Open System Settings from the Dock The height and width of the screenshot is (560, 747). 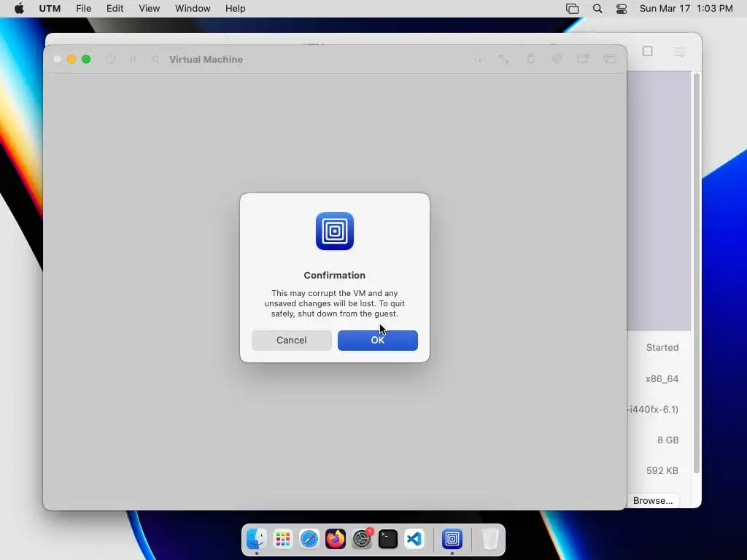pos(362,539)
